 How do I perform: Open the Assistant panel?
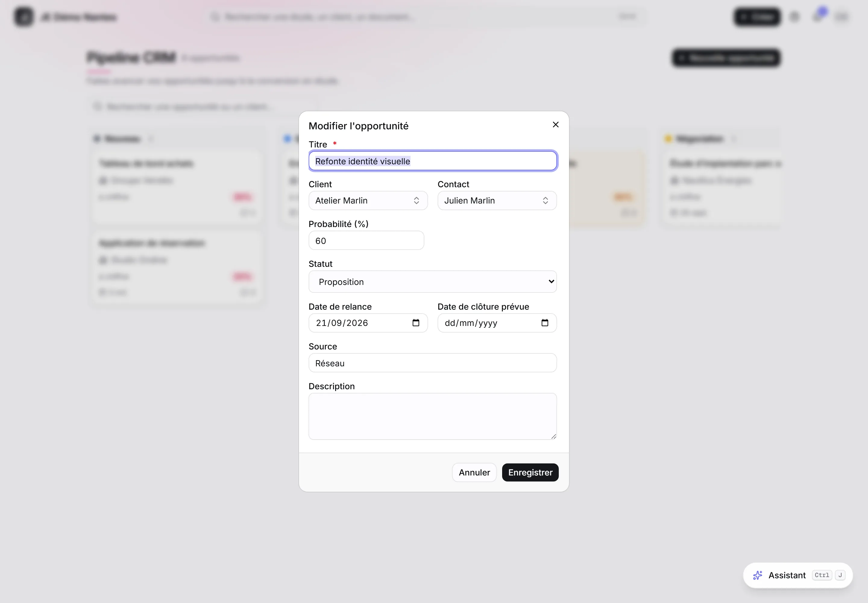coord(798,575)
